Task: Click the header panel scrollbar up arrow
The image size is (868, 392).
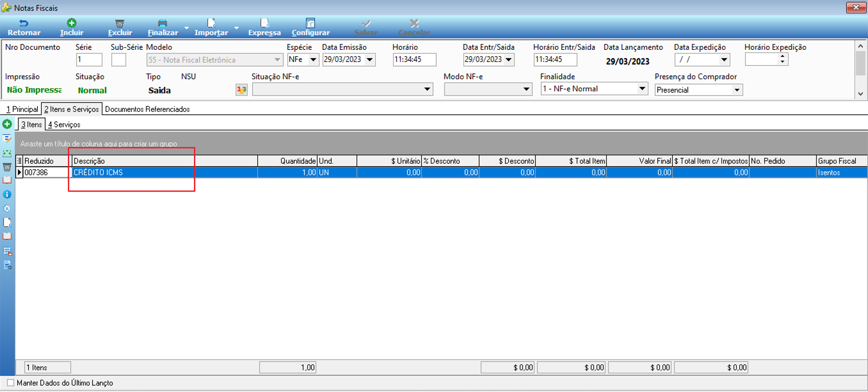Action: pos(861,46)
